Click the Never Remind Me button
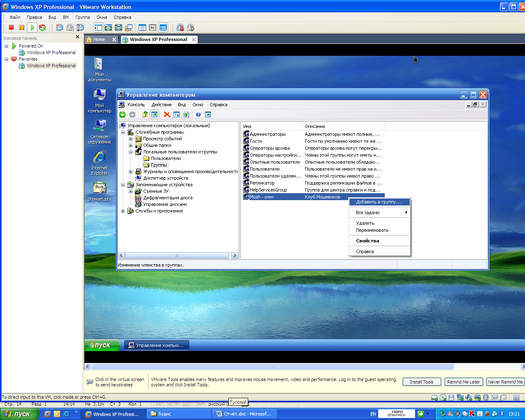The width and height of the screenshot is (525, 420). 505,382
